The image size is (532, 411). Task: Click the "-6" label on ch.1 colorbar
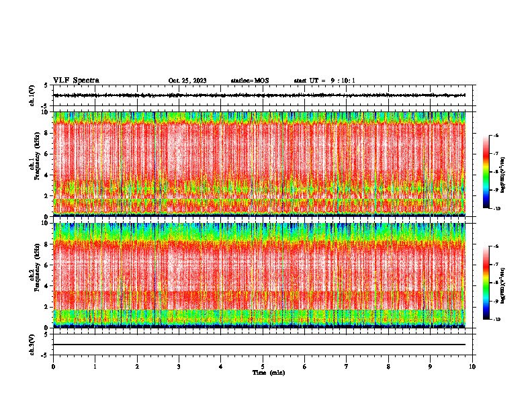pos(495,136)
